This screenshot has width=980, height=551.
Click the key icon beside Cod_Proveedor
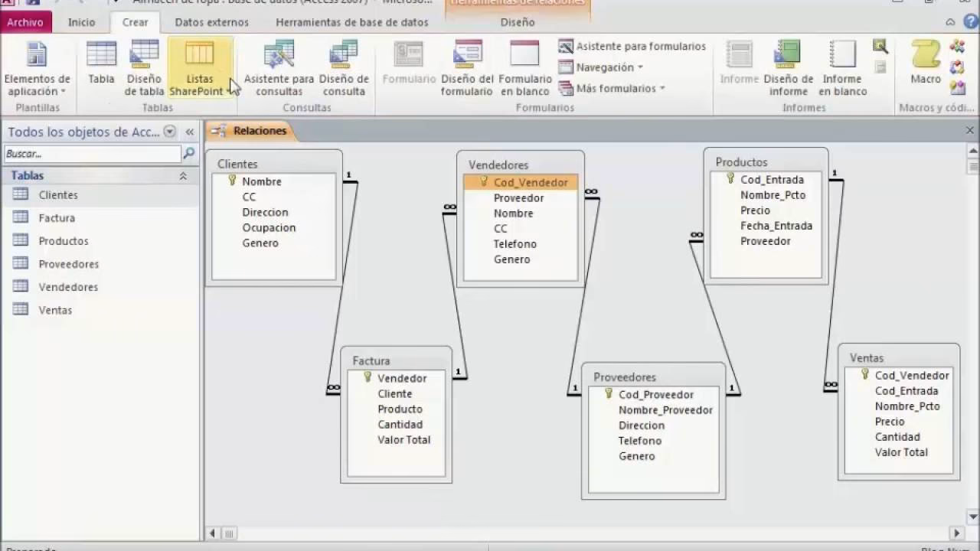click(x=609, y=394)
